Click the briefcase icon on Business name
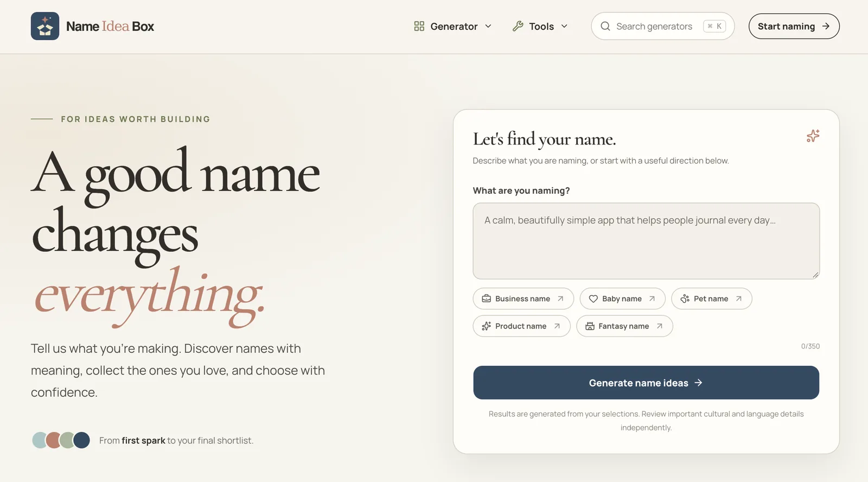Image resolution: width=868 pixels, height=482 pixels. [x=487, y=299]
